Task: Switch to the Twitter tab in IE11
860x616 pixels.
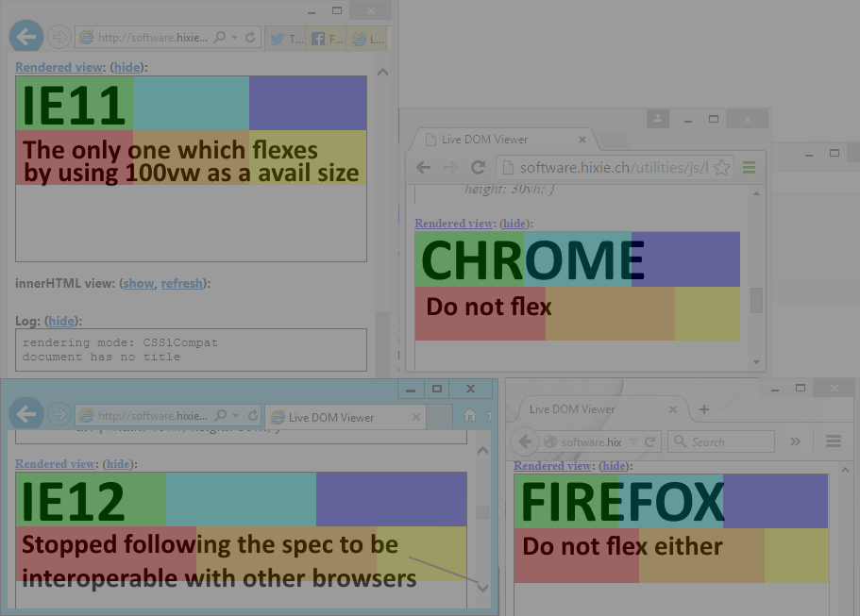Action: coord(285,39)
